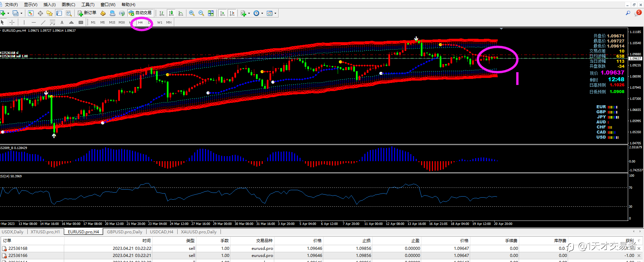Open the chart templates icon

click(269, 13)
